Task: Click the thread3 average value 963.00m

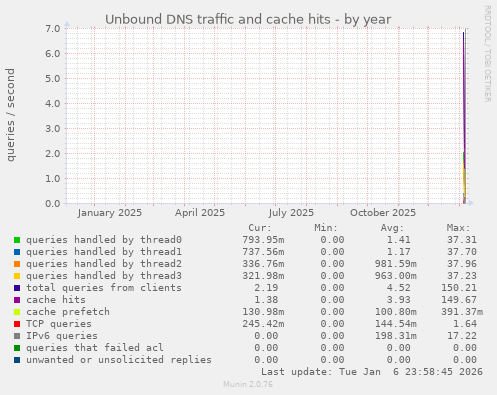Action: pos(396,276)
